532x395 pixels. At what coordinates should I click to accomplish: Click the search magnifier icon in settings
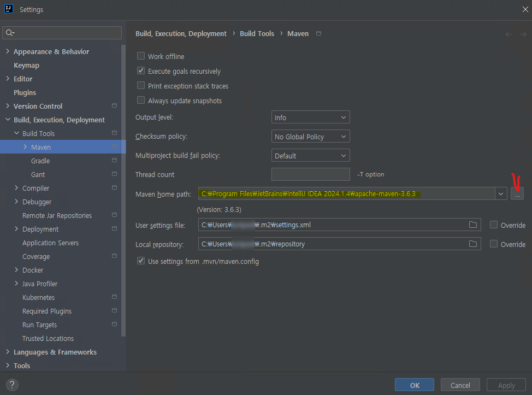pyautogui.click(x=10, y=33)
